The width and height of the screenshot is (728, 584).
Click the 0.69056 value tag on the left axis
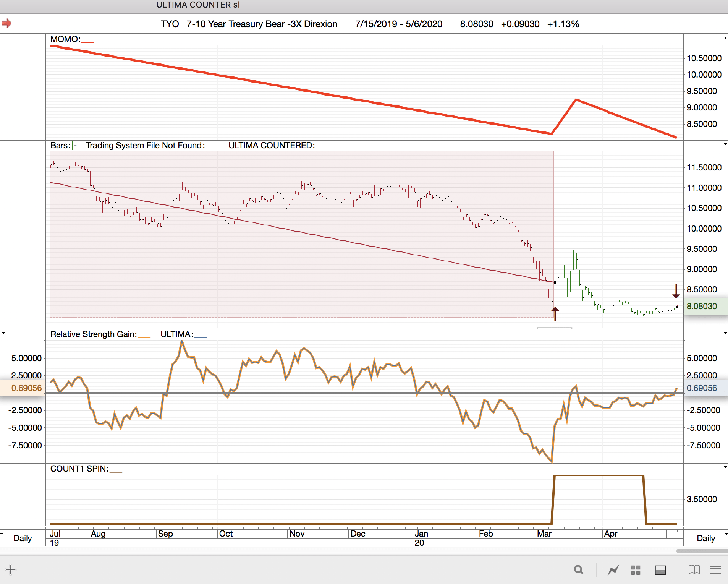pyautogui.click(x=23, y=388)
